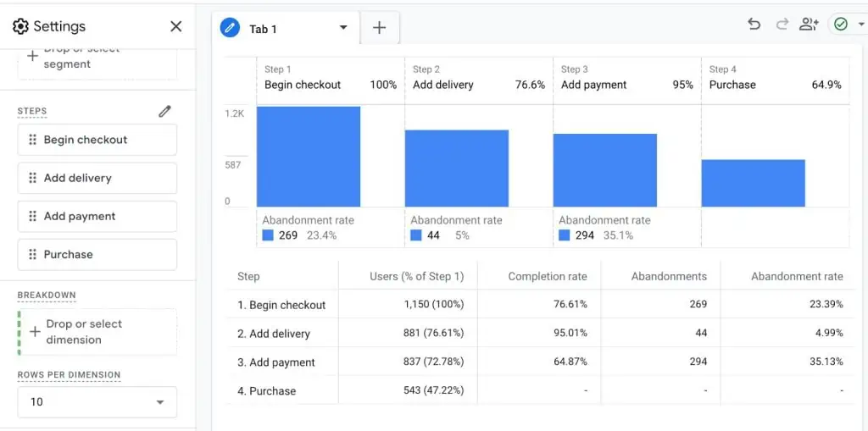The image size is (868, 431).
Task: Open the Tab 1 dropdown arrow
Action: click(x=343, y=28)
